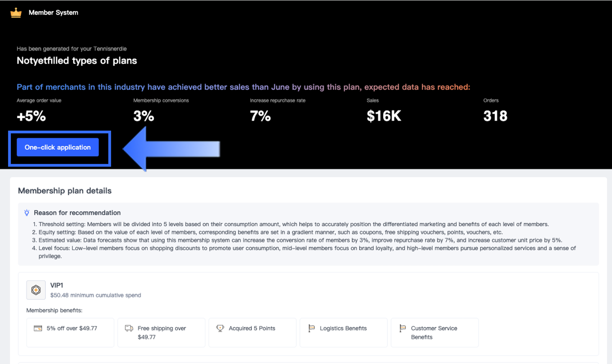
Task: Select the 3% membership conversions stat
Action: (x=144, y=116)
